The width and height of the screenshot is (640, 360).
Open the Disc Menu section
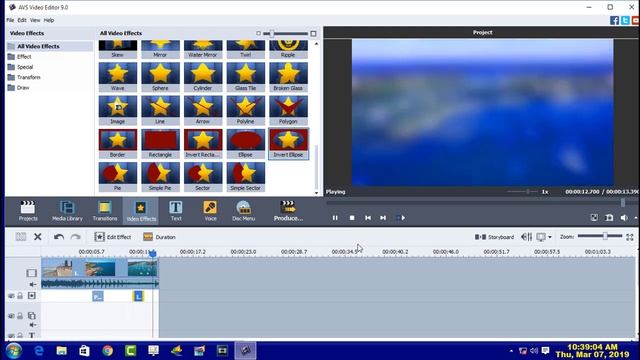pyautogui.click(x=243, y=211)
